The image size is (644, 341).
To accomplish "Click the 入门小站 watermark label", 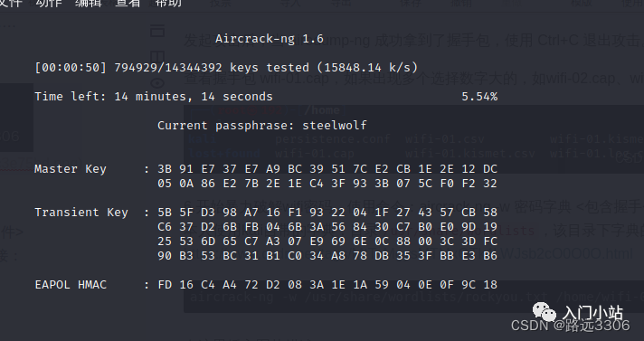I will click(x=592, y=313).
